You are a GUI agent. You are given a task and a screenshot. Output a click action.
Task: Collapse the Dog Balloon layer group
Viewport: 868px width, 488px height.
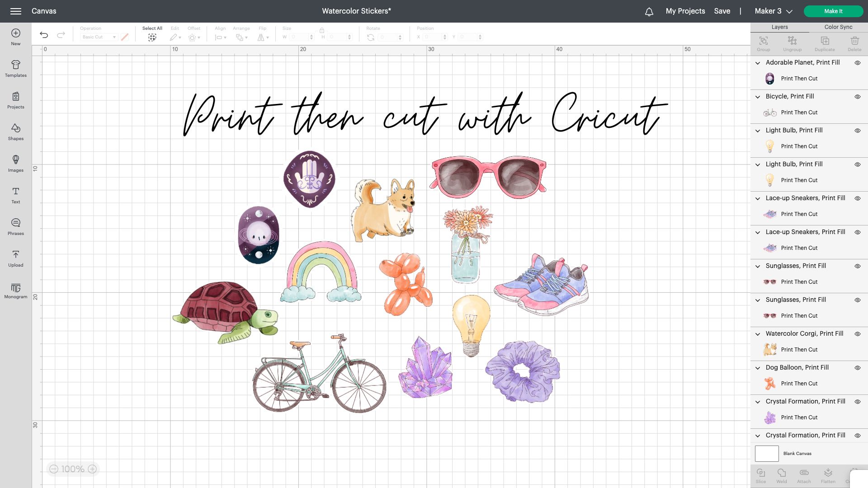click(758, 368)
